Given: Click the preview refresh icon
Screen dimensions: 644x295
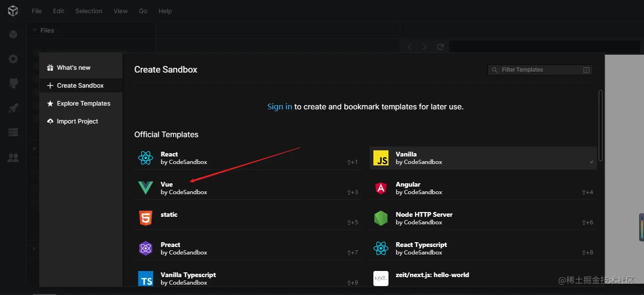Looking at the screenshot, I should click(x=440, y=47).
